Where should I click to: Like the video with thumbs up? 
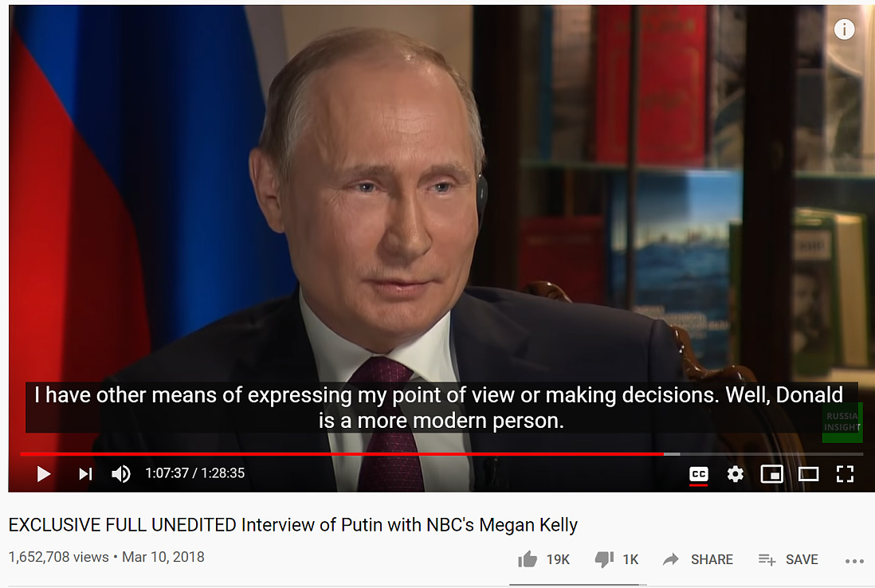coord(528,559)
